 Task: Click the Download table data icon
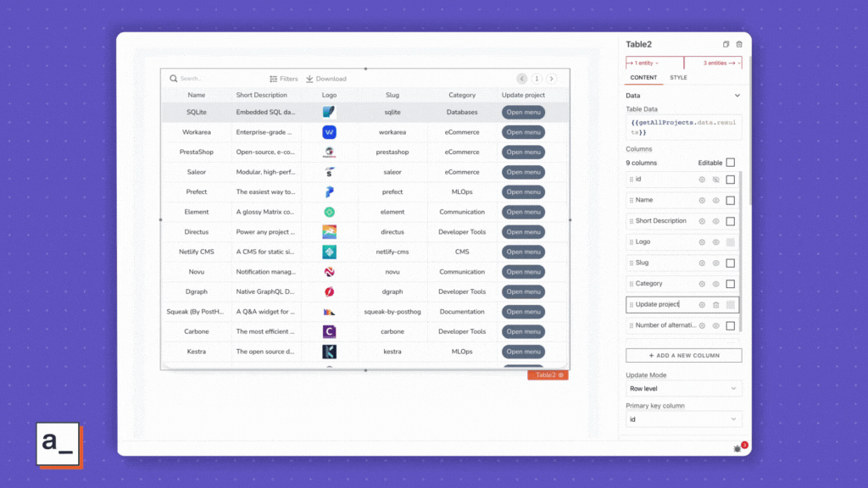[x=325, y=79]
